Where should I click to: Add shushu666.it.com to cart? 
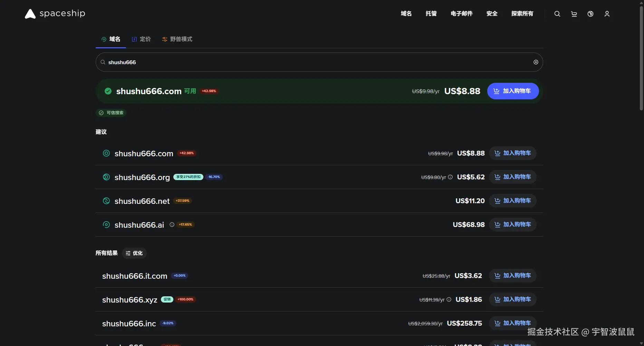[x=512, y=276]
